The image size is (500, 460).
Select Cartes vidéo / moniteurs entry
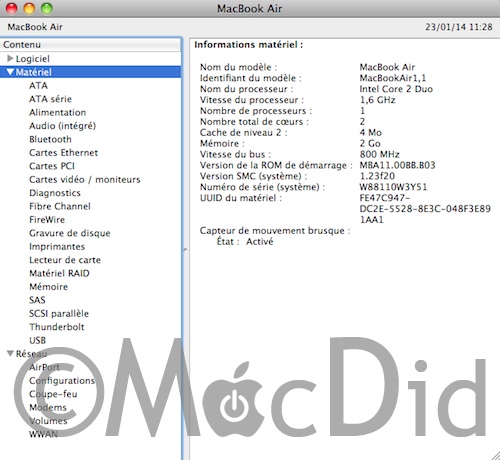[85, 179]
